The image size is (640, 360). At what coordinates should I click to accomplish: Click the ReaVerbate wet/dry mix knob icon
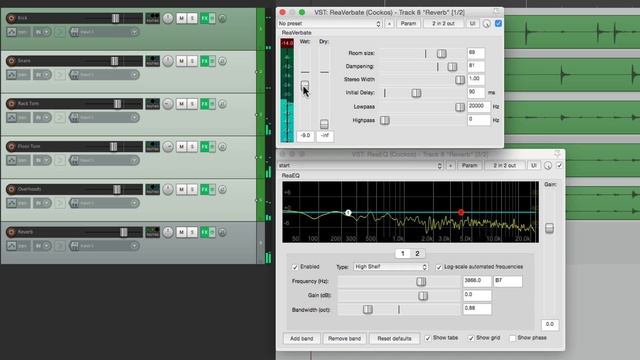(x=487, y=24)
